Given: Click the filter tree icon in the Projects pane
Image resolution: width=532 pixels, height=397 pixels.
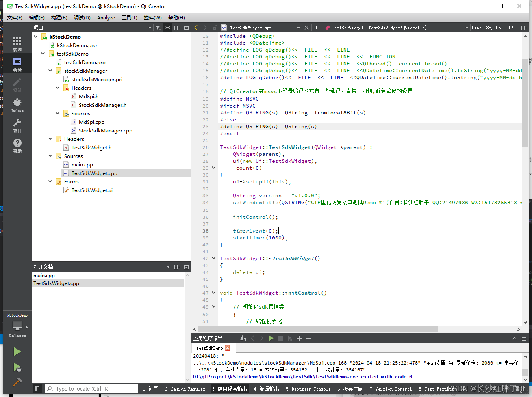Looking at the screenshot, I should [x=158, y=28].
